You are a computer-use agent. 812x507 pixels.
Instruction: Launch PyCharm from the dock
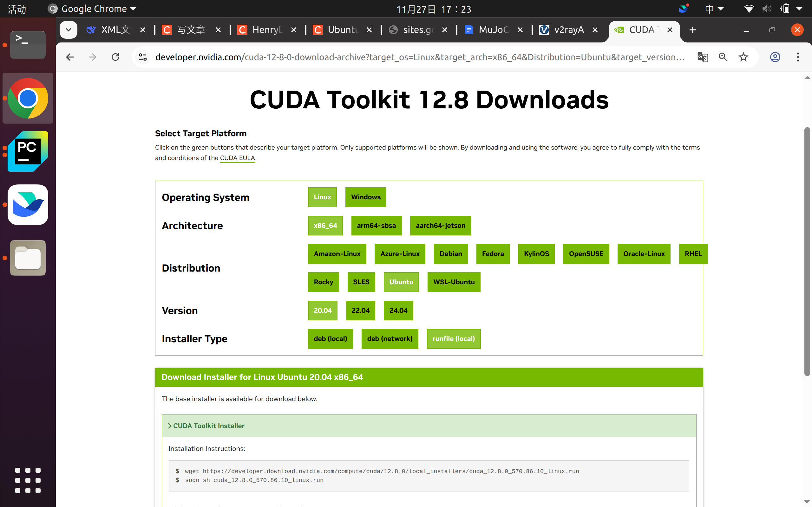[x=28, y=151]
